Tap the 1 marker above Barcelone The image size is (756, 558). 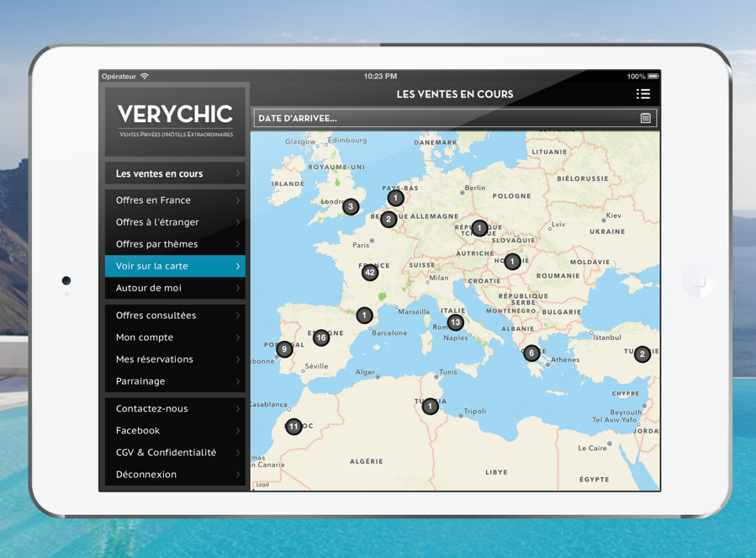point(364,316)
